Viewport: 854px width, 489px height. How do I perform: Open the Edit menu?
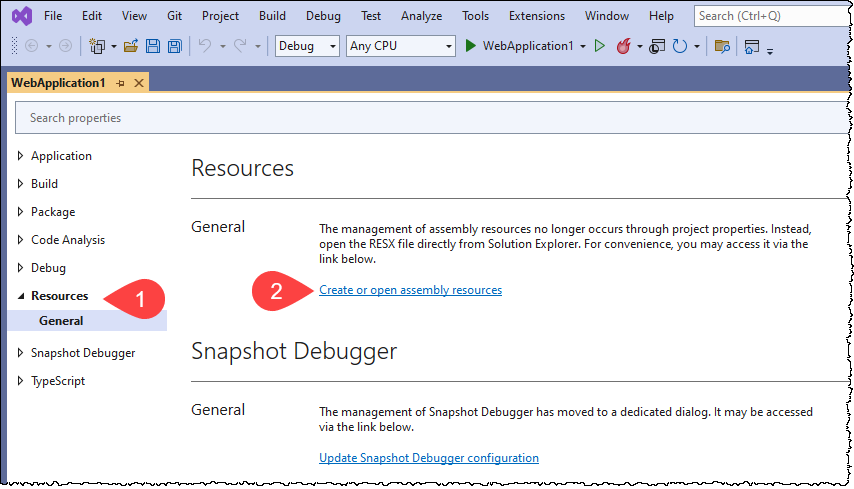click(x=92, y=16)
